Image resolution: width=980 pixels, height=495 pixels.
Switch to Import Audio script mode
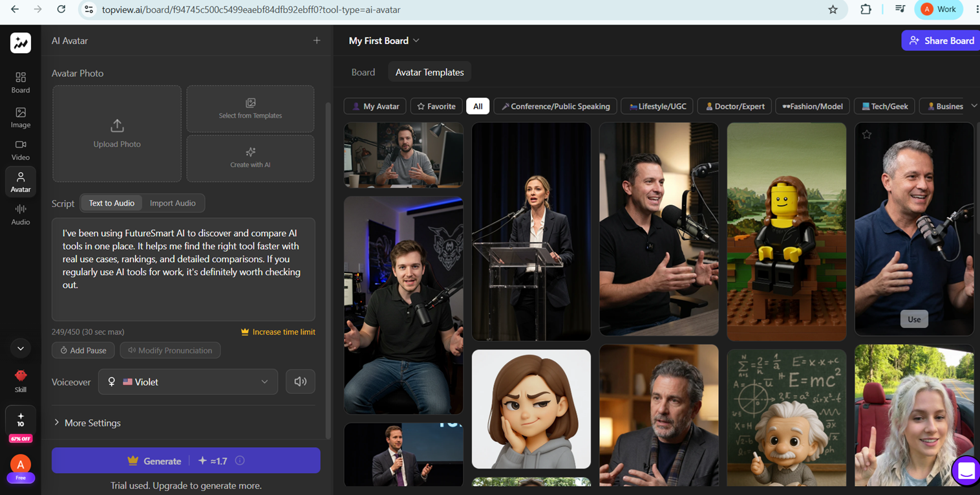coord(173,203)
